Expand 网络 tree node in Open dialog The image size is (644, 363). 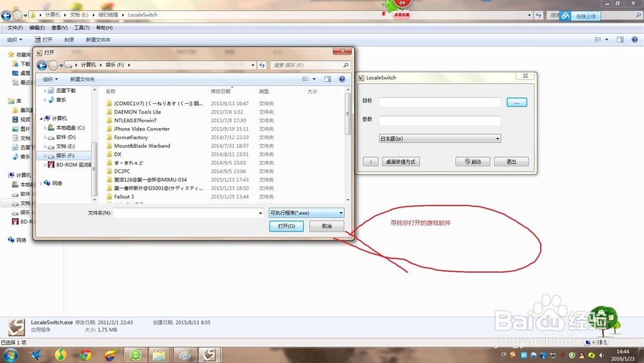click(x=41, y=183)
